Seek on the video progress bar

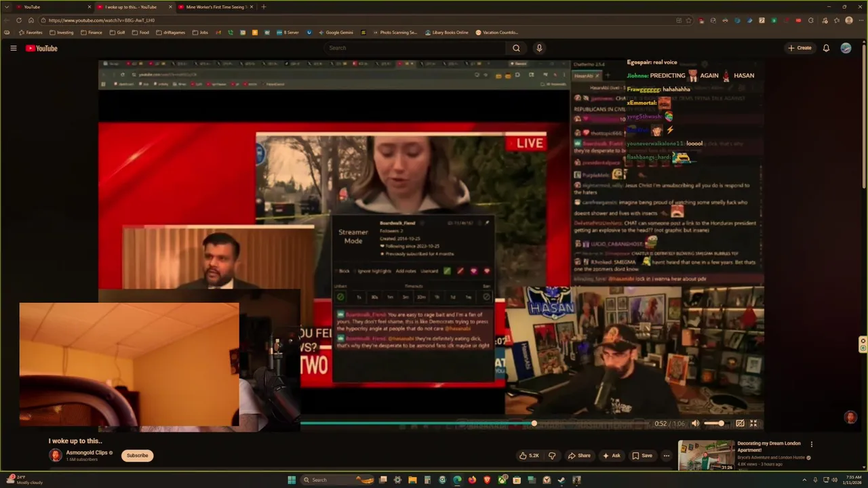click(473, 424)
